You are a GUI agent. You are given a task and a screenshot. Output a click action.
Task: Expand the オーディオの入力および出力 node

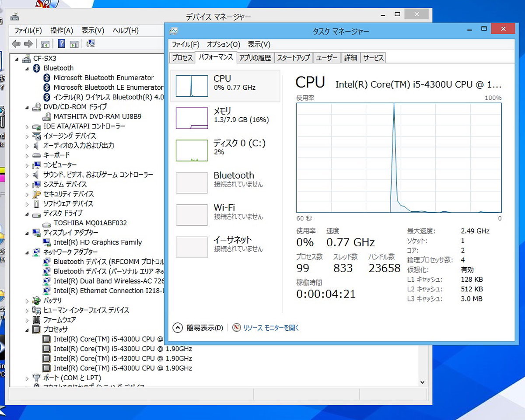pos(27,146)
